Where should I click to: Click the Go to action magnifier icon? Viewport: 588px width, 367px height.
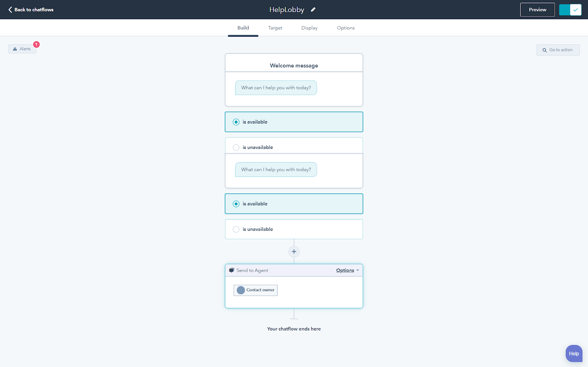click(544, 50)
